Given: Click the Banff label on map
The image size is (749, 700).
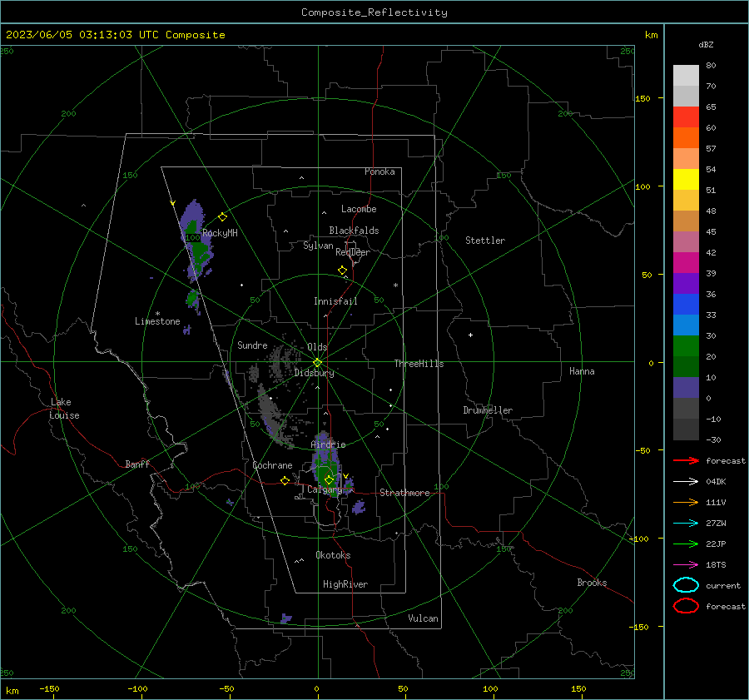Looking at the screenshot, I should click(x=137, y=464).
